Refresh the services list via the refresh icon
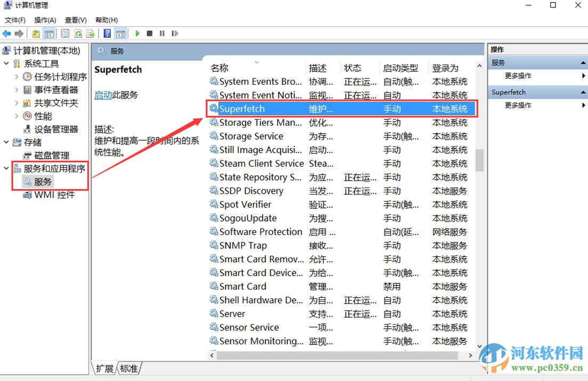Screen dimensions: 588x381 [x=78, y=34]
